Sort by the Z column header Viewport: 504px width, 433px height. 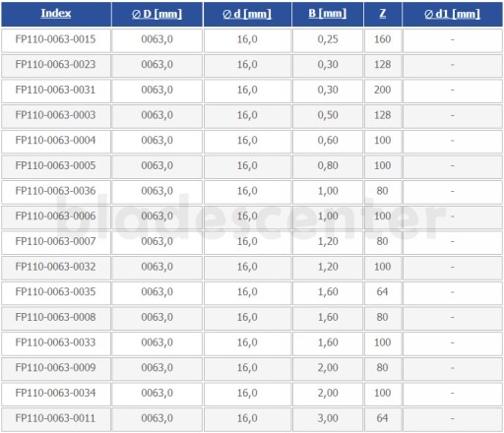click(x=383, y=13)
